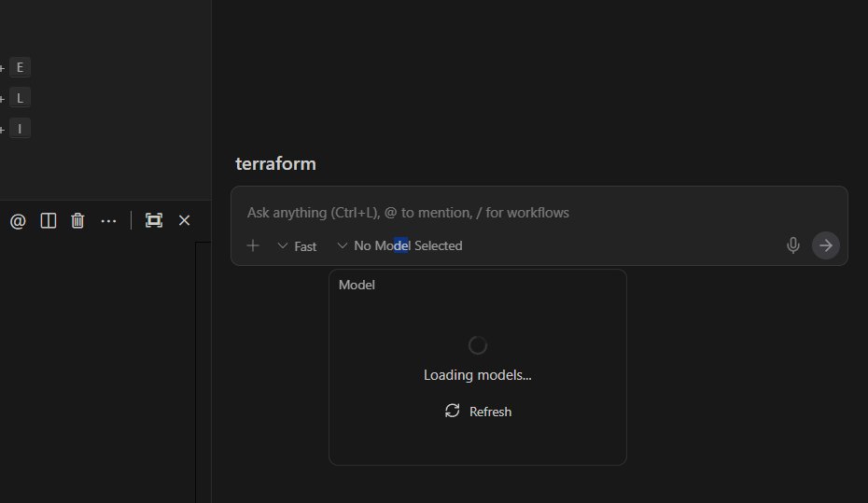This screenshot has height=503, width=868.
Task: Click the E shortcut key badge
Action: click(x=20, y=67)
